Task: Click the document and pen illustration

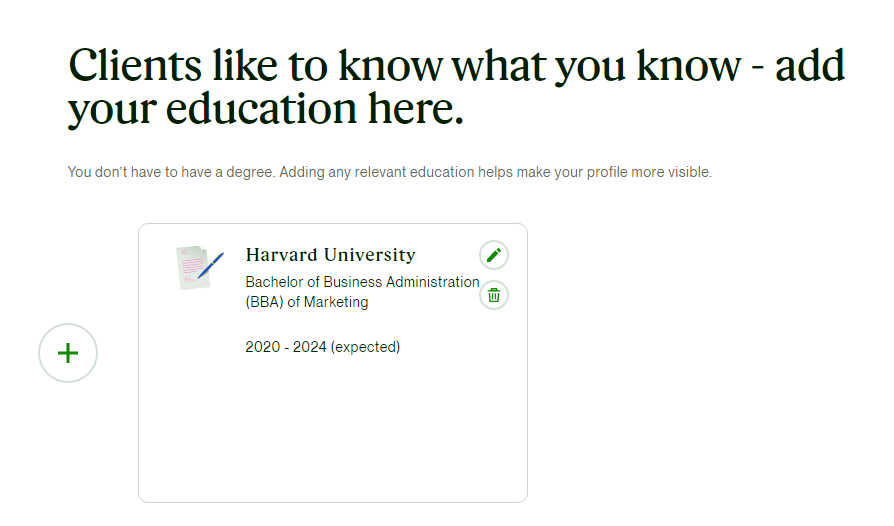Action: pos(200,267)
